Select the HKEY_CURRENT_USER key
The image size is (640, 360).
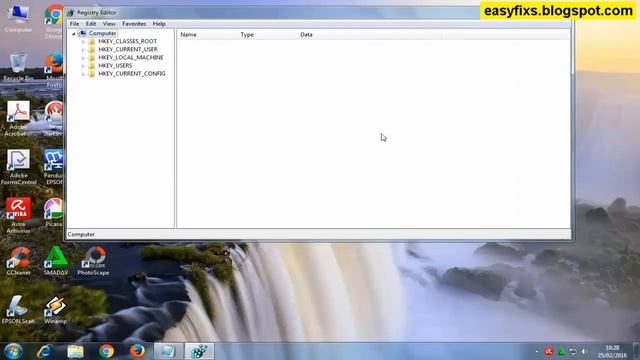click(128, 49)
